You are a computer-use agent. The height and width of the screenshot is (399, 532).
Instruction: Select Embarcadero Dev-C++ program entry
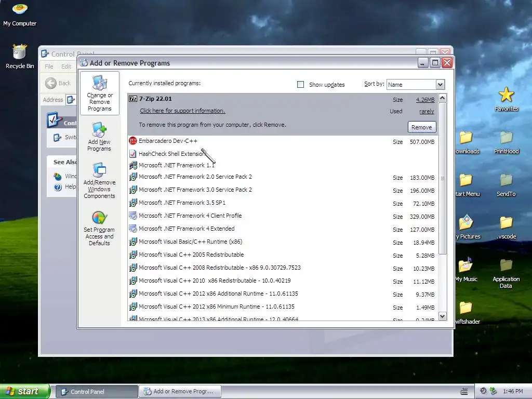283,141
